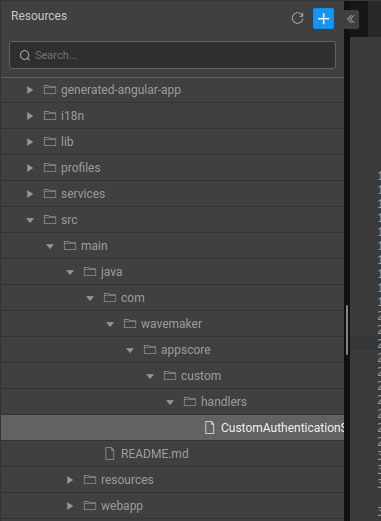
Task: Collapse the src folder arrow
Action: coord(30,220)
